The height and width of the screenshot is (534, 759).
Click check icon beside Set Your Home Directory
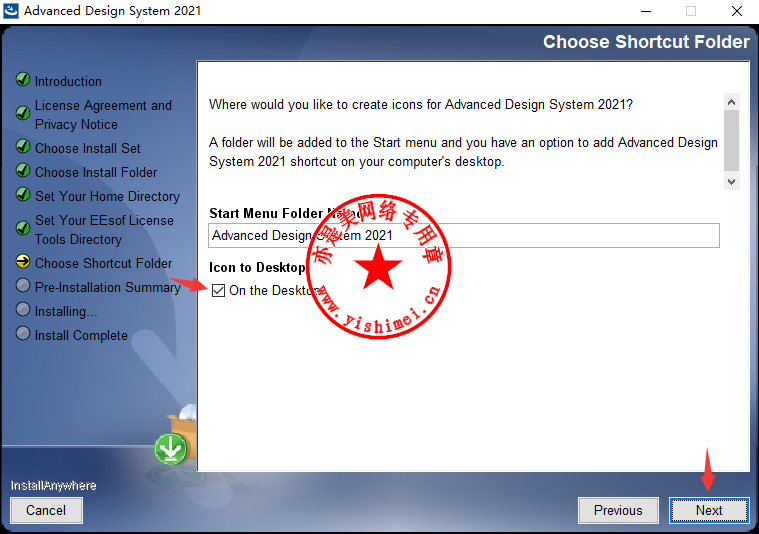(x=23, y=194)
